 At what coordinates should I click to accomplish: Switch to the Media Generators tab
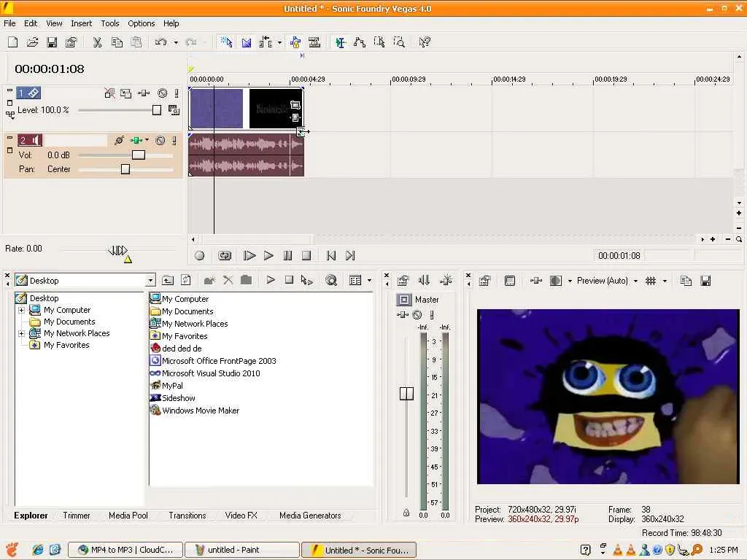pos(310,516)
